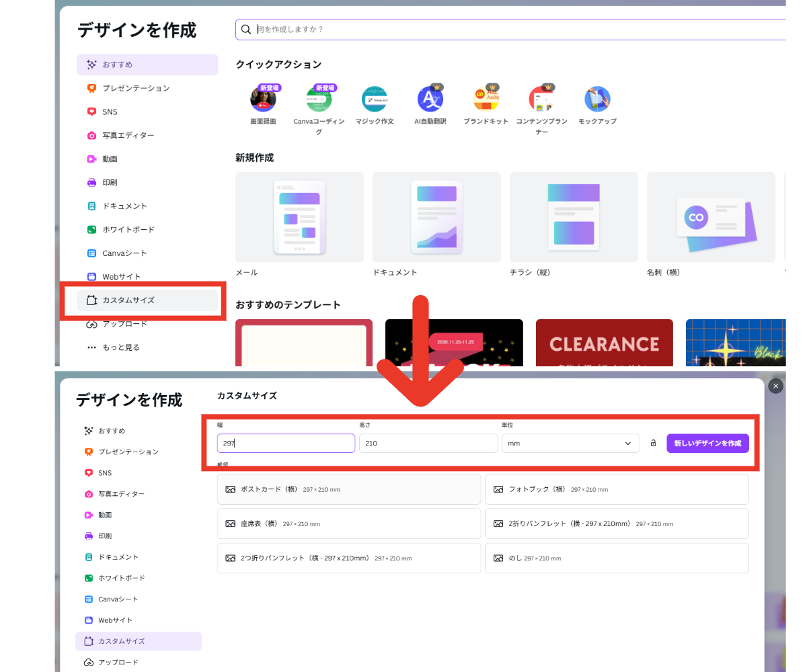Click the 幅 width input field

click(286, 444)
